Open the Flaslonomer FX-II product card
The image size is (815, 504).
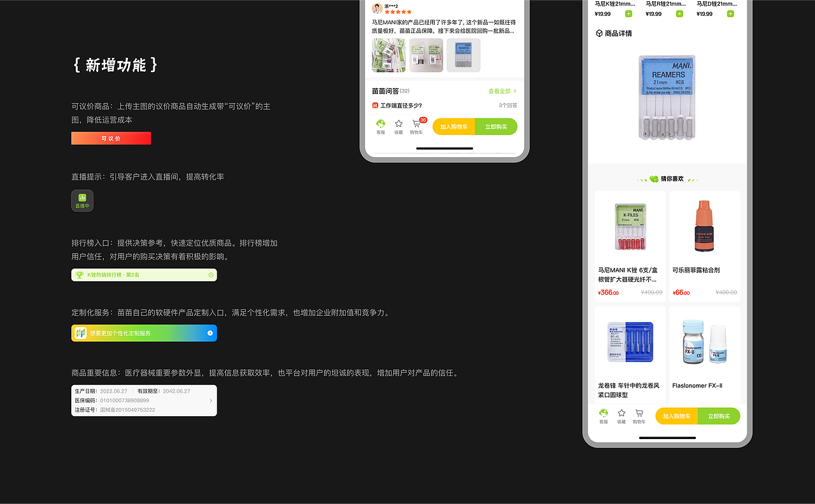point(704,355)
